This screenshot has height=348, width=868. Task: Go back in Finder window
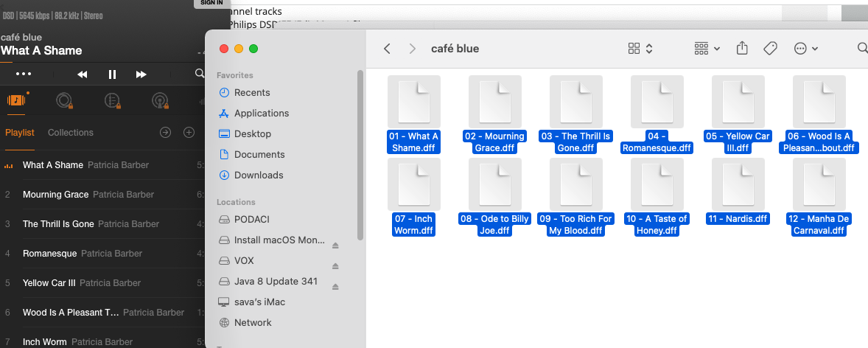point(387,49)
